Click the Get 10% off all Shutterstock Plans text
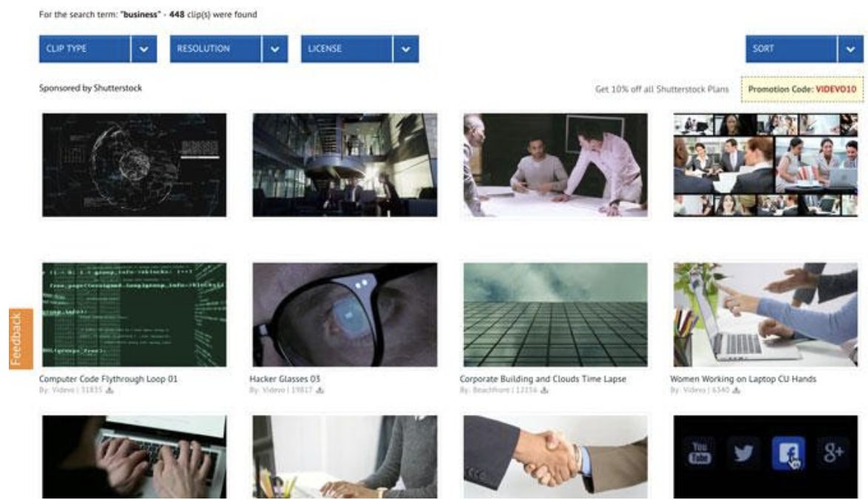Image resolution: width=868 pixels, height=500 pixels. 662,89
